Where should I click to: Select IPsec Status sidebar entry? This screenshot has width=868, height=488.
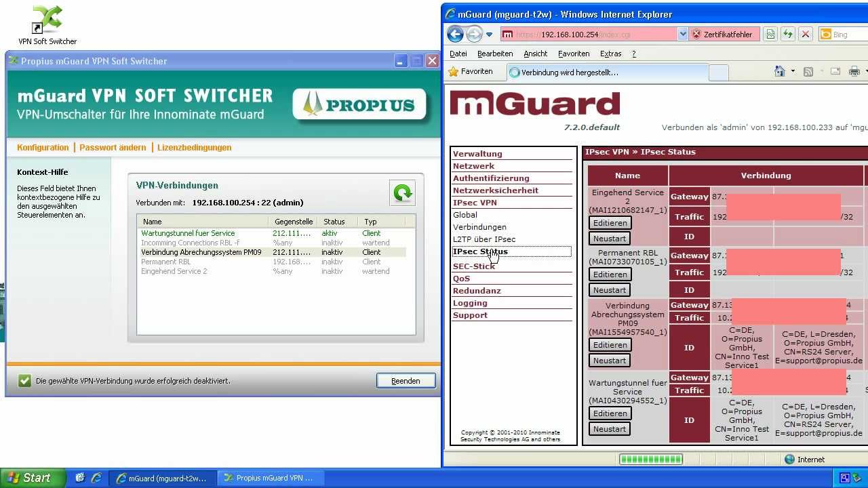(480, 251)
